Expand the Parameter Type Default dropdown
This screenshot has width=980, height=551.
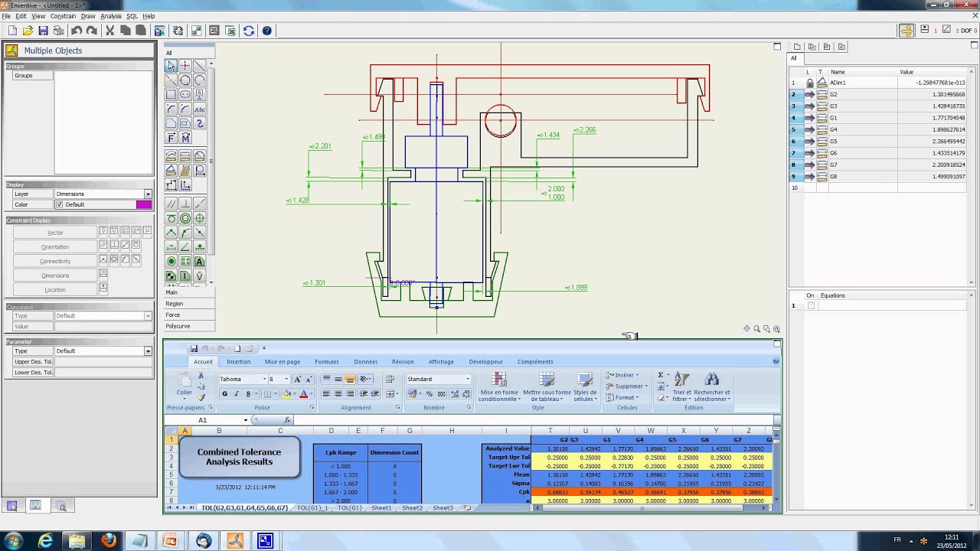(148, 350)
